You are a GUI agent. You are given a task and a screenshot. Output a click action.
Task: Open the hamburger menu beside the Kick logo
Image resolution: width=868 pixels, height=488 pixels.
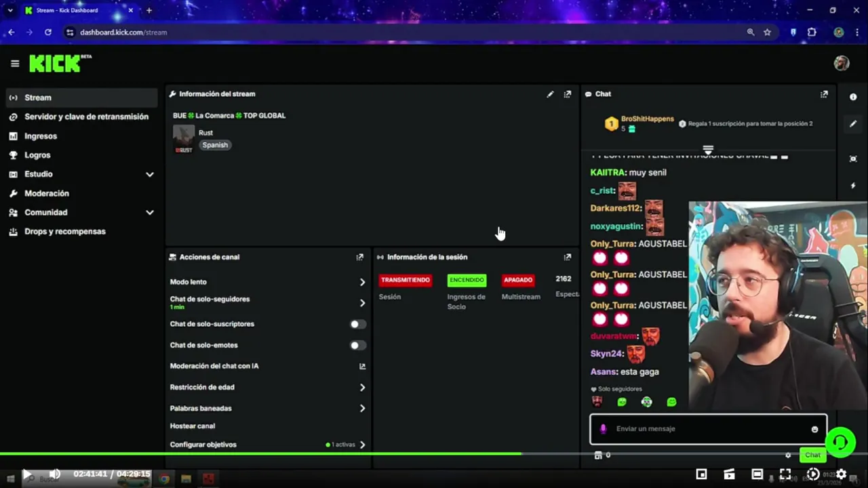click(x=15, y=64)
